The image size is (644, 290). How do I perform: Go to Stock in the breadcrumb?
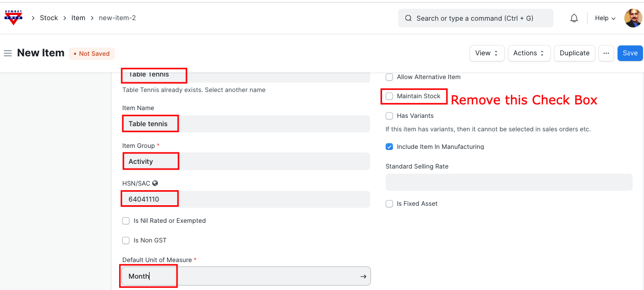pyautogui.click(x=49, y=18)
